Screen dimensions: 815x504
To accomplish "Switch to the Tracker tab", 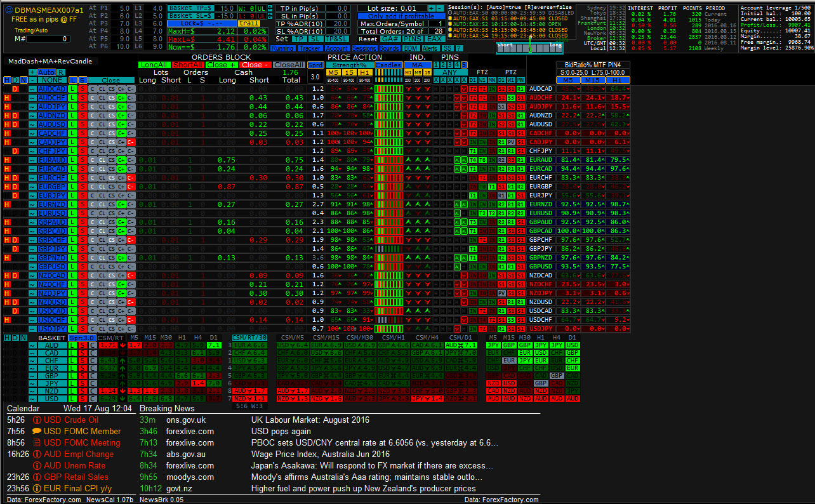I will click(x=309, y=48).
